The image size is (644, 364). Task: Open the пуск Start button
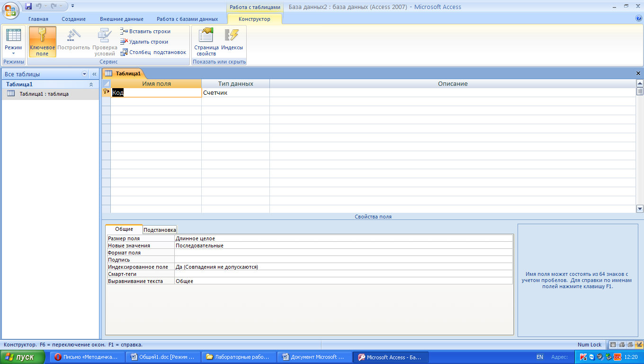[23, 357]
